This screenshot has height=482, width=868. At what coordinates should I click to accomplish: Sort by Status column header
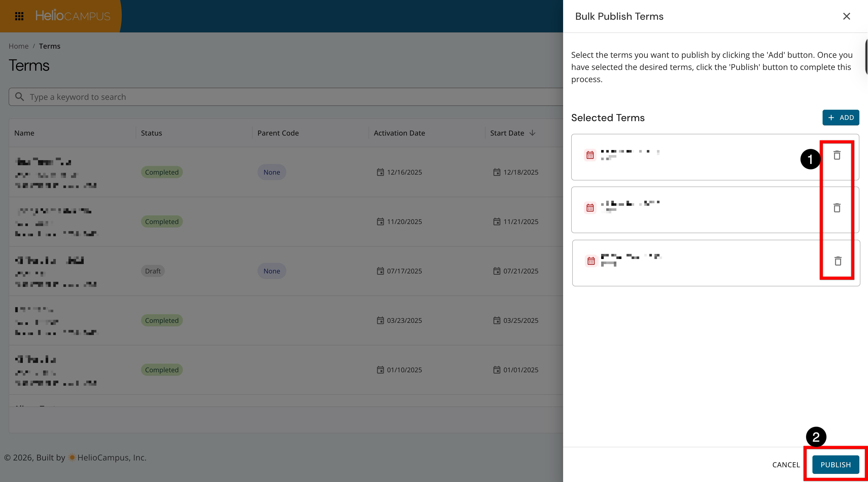151,133
